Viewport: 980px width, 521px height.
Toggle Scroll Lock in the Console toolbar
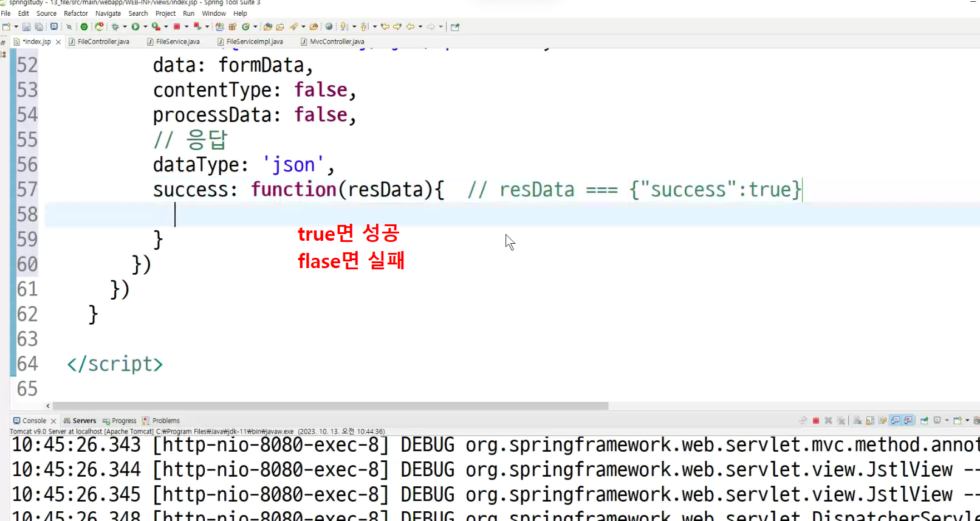(870, 421)
